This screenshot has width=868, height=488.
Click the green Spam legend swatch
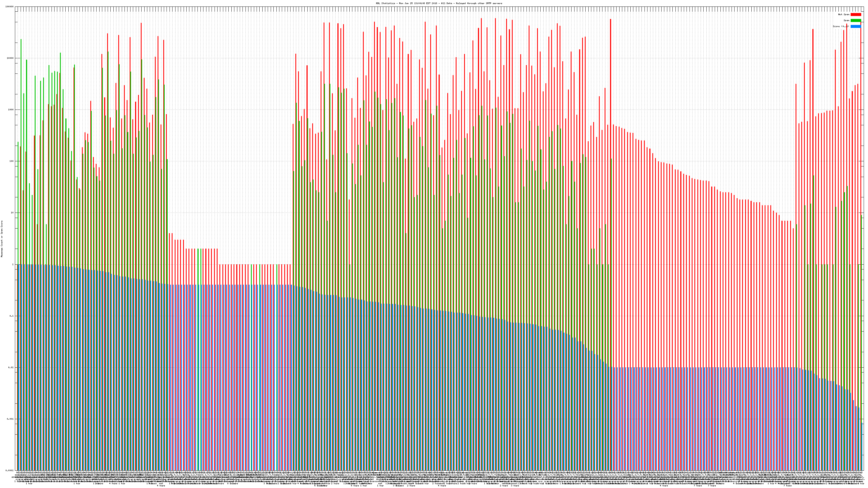tap(856, 21)
